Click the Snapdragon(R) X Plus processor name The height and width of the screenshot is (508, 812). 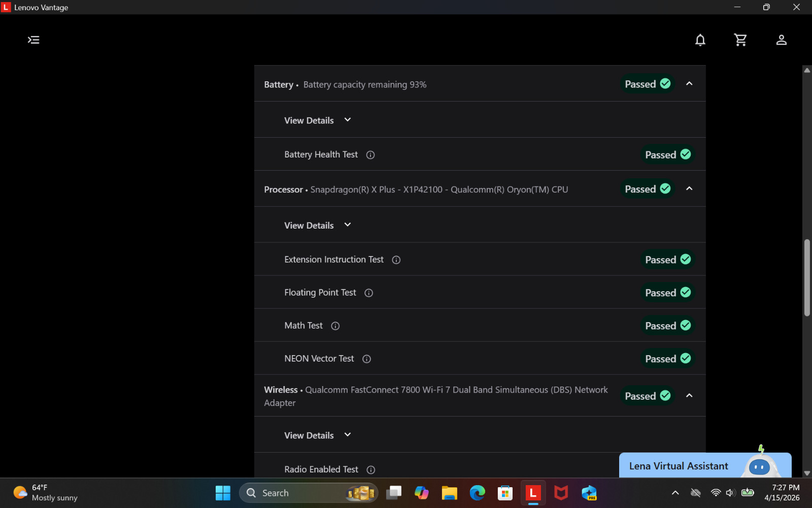pos(439,189)
